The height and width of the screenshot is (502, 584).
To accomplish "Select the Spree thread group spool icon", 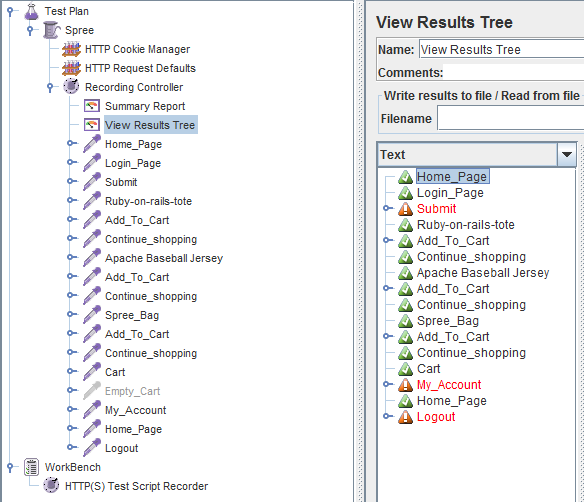I will coord(51,30).
